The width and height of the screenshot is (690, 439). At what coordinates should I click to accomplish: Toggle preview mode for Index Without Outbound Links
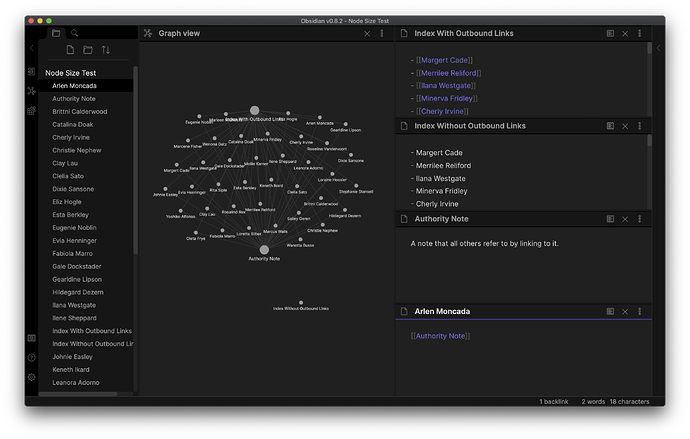[x=610, y=126]
